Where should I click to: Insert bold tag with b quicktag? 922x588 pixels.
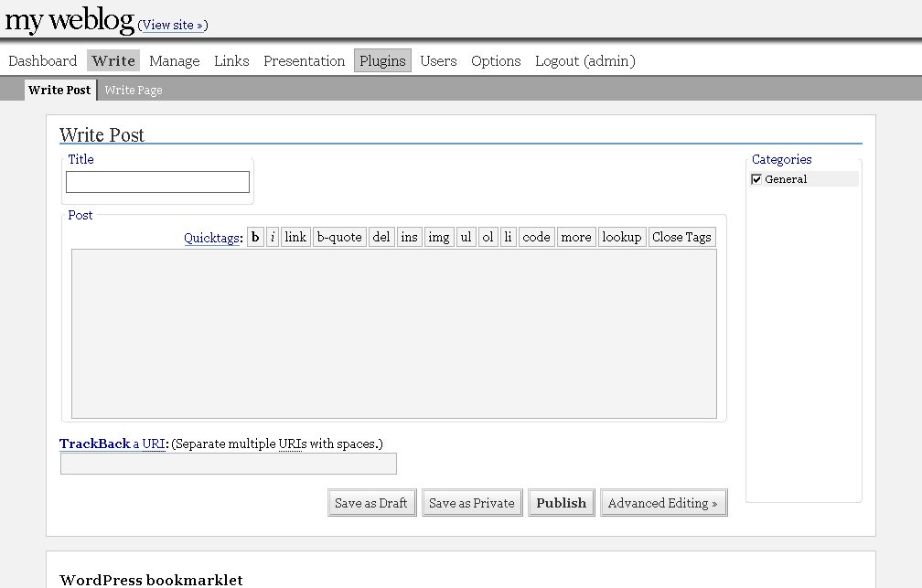click(255, 237)
